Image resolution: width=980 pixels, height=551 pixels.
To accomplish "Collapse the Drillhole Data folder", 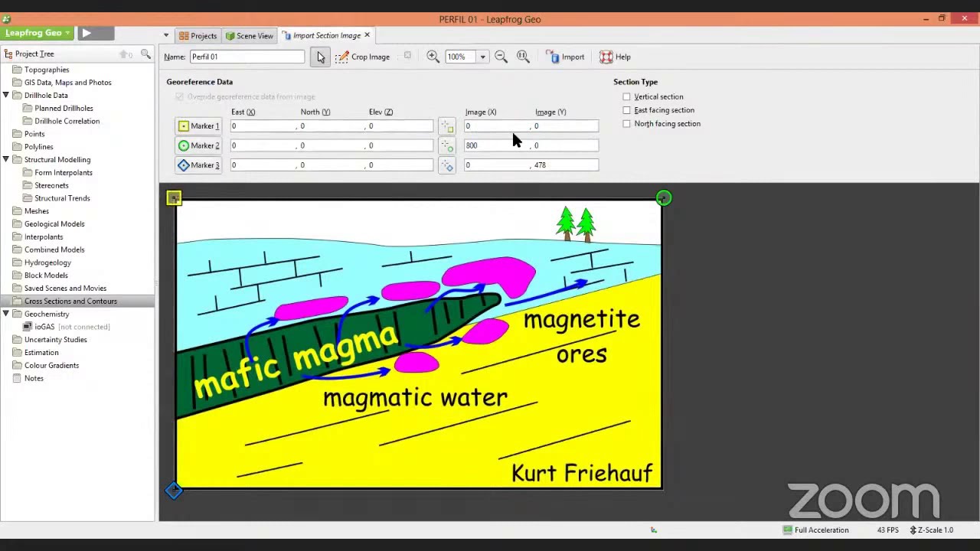I will [x=6, y=96].
